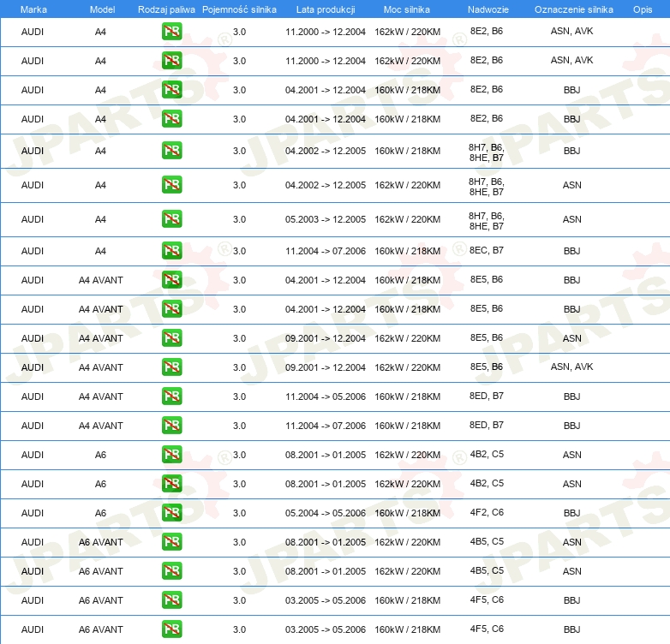Image resolution: width=670 pixels, height=644 pixels.
Task: Click the fuel icon in the A4 8EC, B7 row
Action: (171, 251)
